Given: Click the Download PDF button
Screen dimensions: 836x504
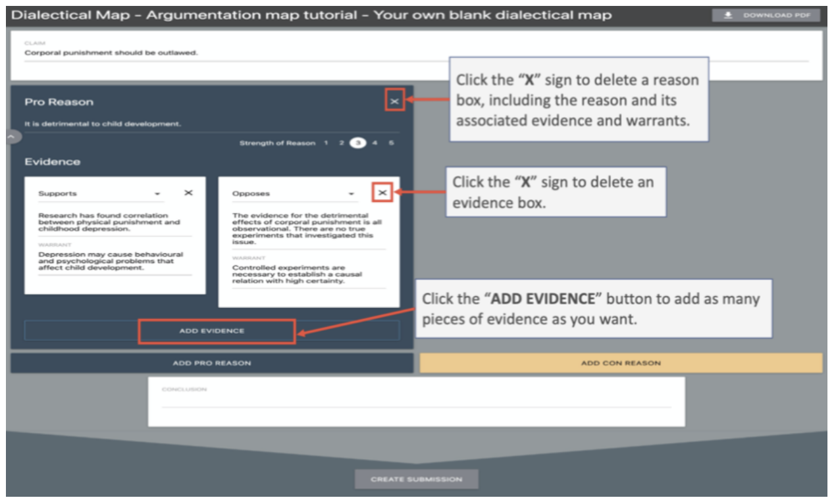Looking at the screenshot, I should pyautogui.click(x=766, y=15).
